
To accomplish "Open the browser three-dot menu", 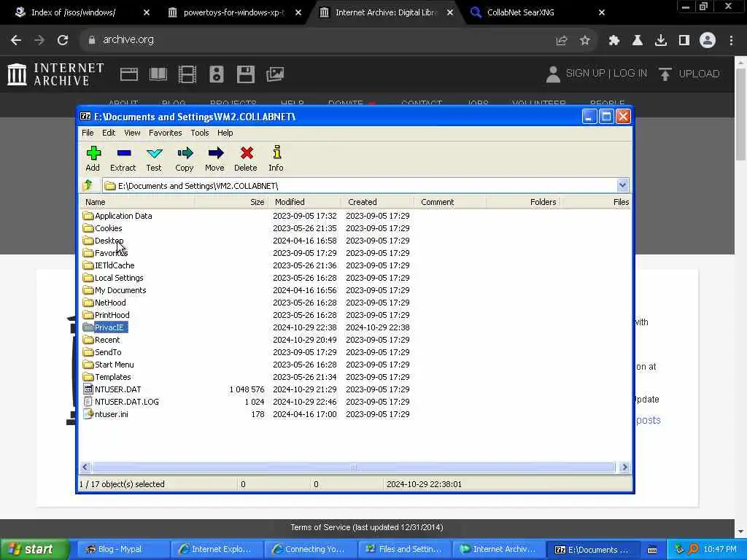I will point(731,41).
